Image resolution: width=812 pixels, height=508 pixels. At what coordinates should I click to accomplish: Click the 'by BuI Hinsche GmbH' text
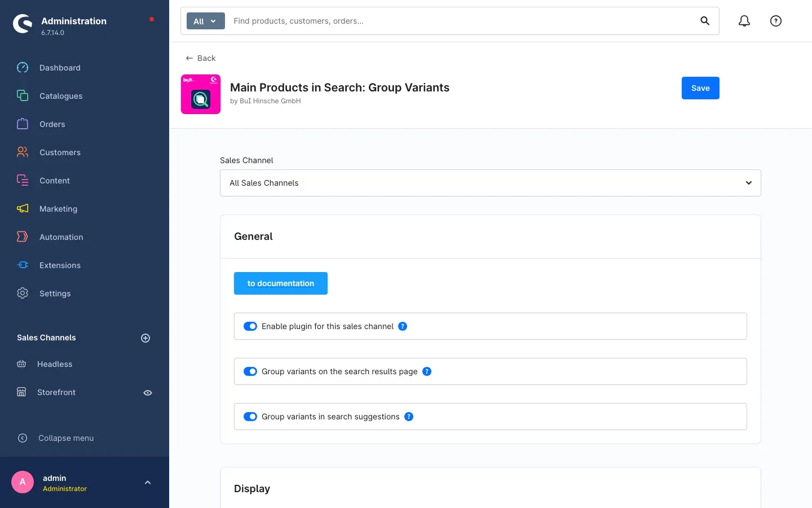pos(266,101)
